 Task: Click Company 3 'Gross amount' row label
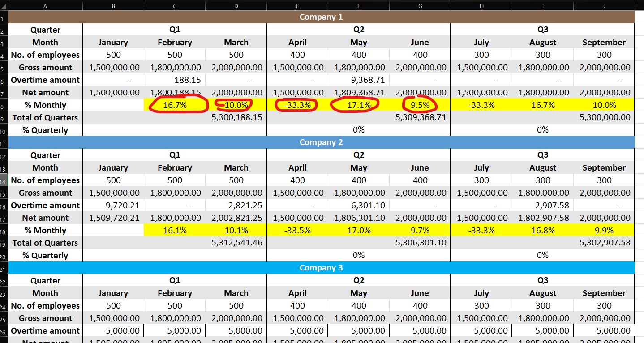point(45,318)
